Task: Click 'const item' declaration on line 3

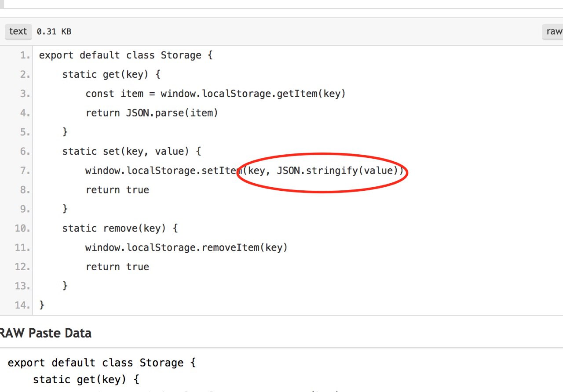Action: tap(114, 94)
